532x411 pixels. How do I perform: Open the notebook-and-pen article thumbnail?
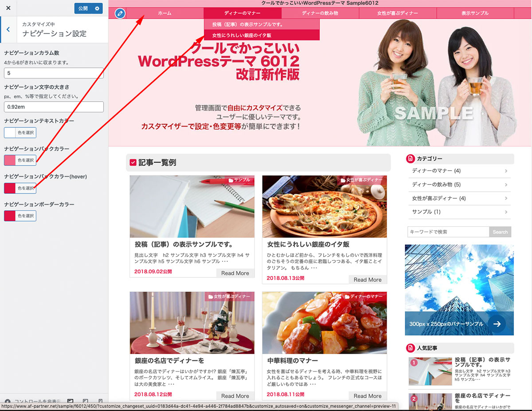[192, 206]
